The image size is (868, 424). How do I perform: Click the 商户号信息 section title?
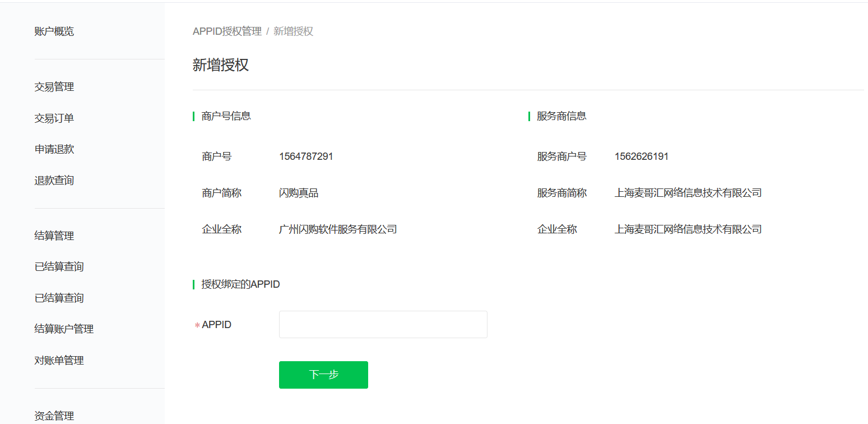coord(226,116)
